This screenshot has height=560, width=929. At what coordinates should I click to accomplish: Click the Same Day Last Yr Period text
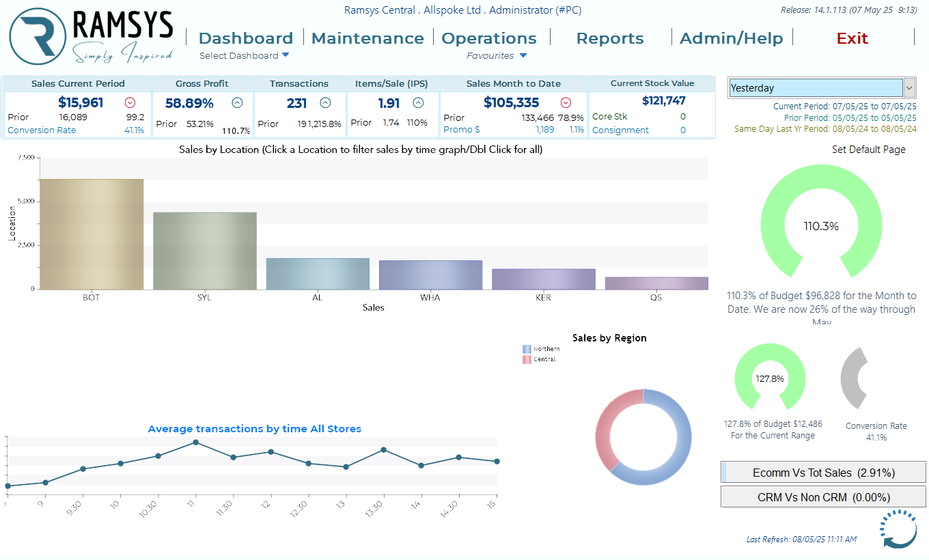pos(825,129)
